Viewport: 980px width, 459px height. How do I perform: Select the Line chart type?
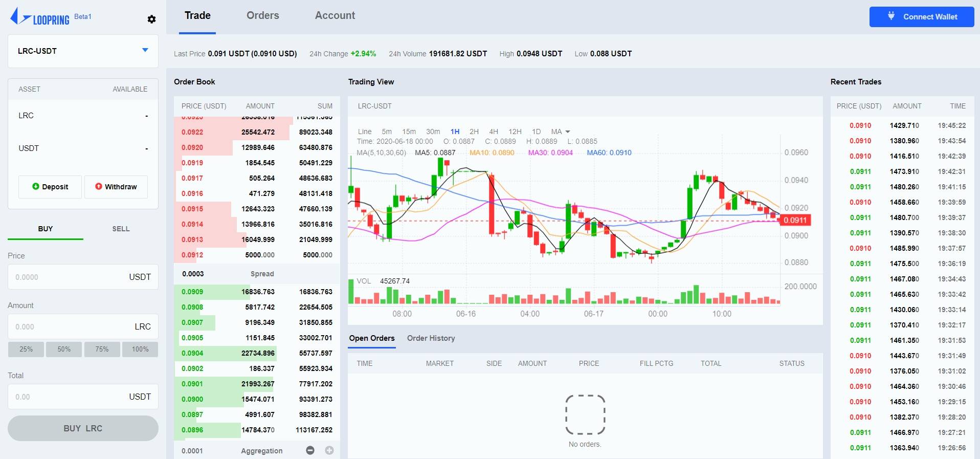365,132
